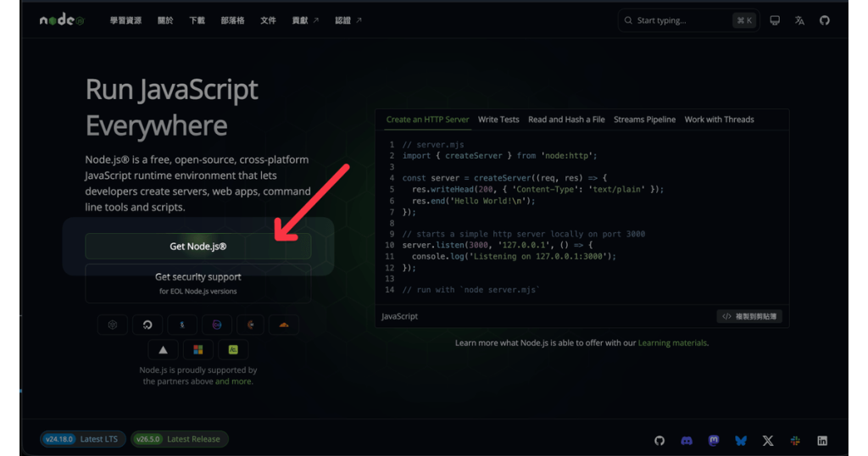
Task: Open the orange crescent partner logo
Action: (x=251, y=325)
